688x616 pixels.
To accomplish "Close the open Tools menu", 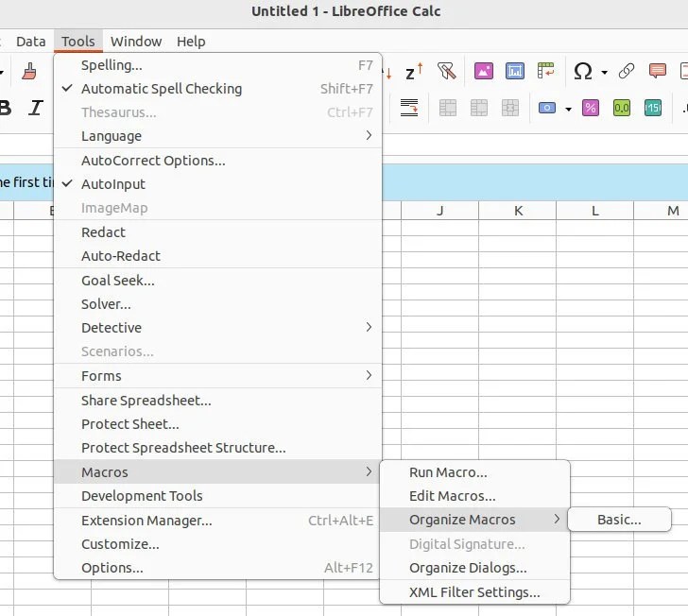I will pos(78,42).
